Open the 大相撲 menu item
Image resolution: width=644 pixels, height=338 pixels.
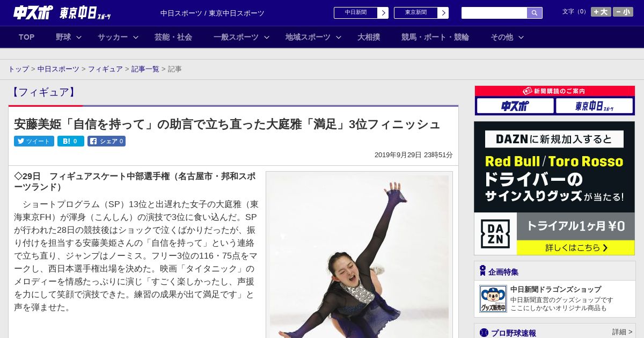pos(369,37)
